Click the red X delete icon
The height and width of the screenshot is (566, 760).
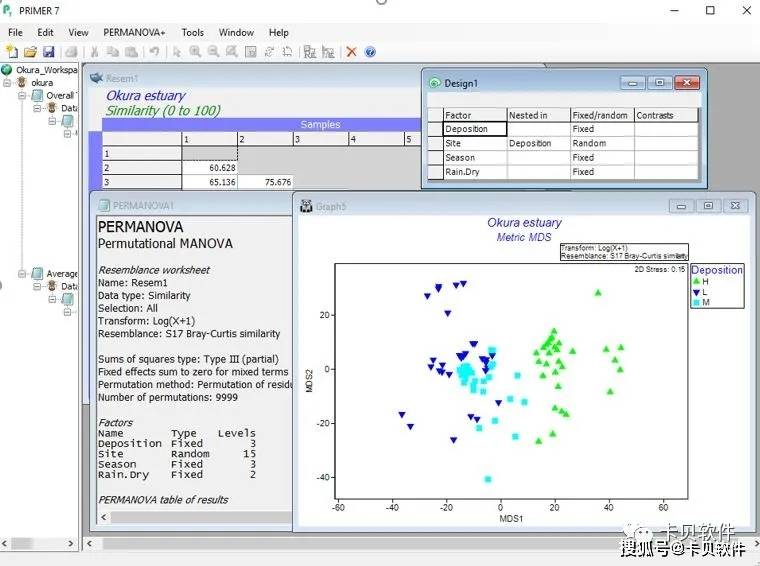351,52
